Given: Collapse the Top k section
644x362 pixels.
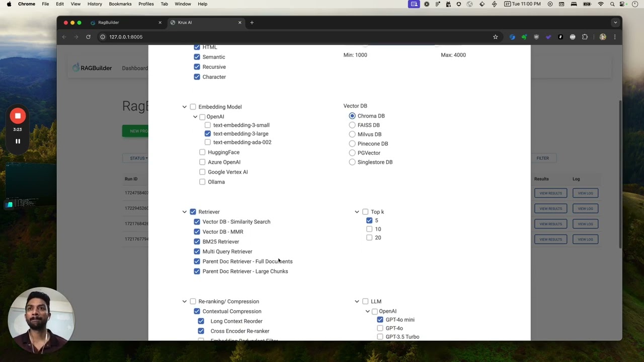Looking at the screenshot, I should click(x=357, y=212).
